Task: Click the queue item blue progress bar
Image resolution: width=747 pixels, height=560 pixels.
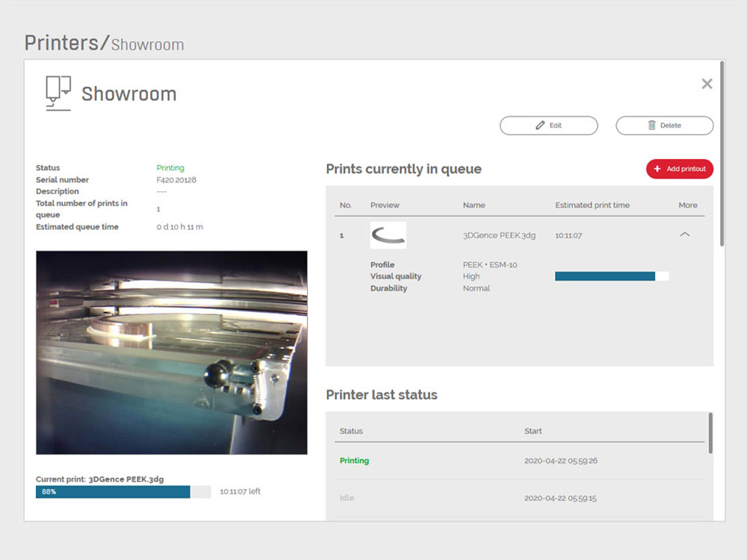Action: [605, 276]
